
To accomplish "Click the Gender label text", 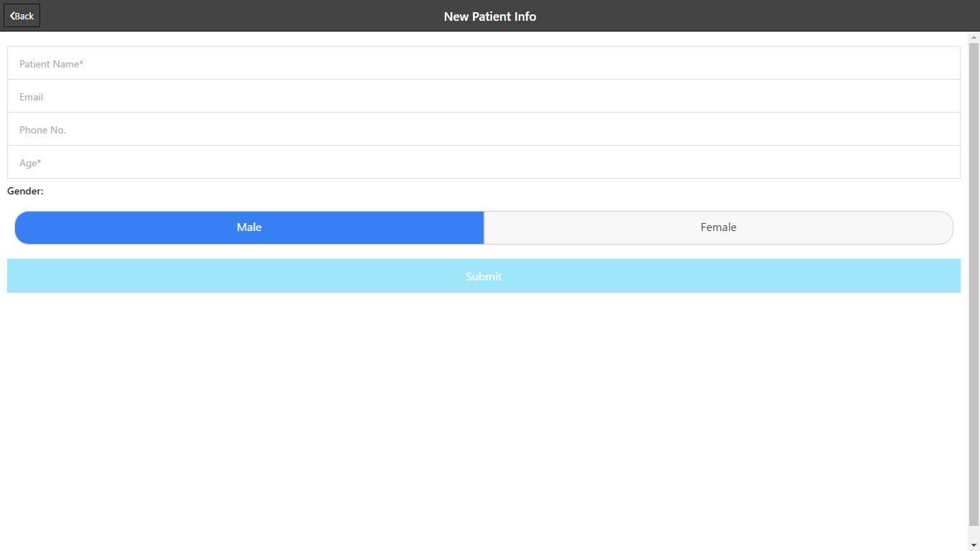I will click(x=25, y=192).
